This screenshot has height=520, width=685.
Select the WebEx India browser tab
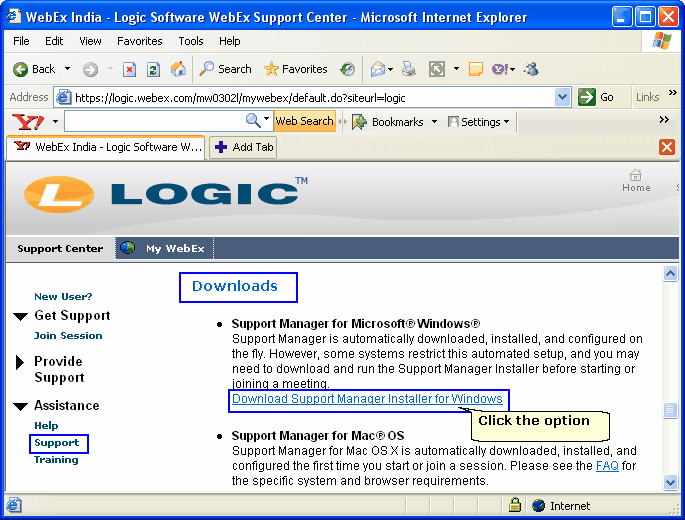pos(106,147)
